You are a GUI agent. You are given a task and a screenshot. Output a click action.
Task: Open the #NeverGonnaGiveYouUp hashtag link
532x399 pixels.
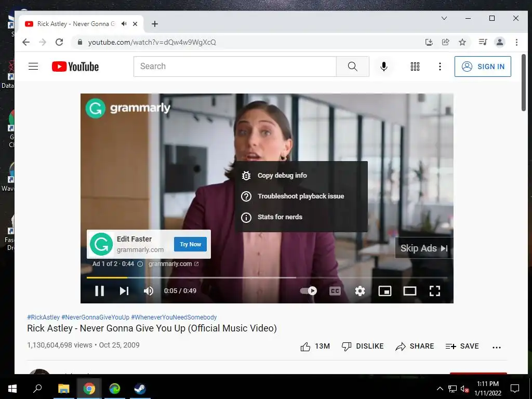point(96,317)
